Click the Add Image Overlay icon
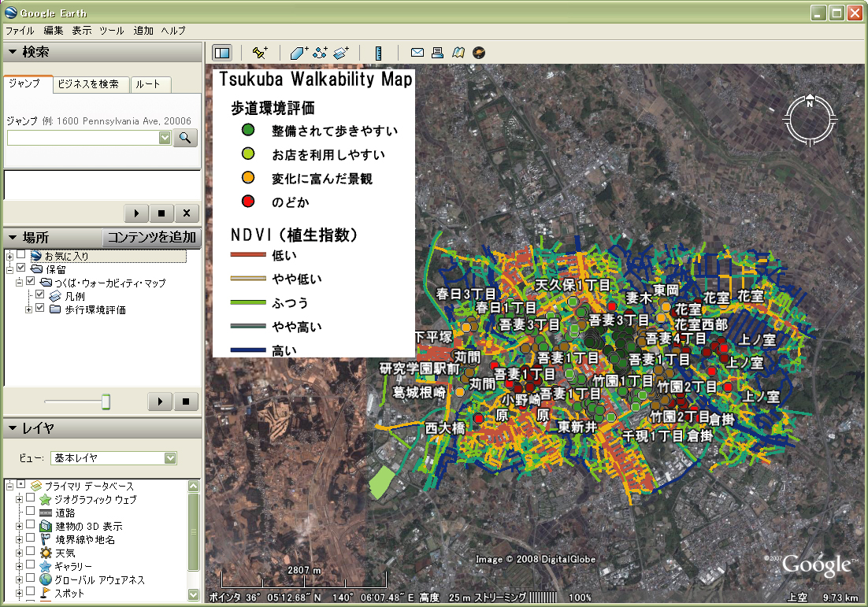This screenshot has width=868, height=607. click(x=341, y=53)
